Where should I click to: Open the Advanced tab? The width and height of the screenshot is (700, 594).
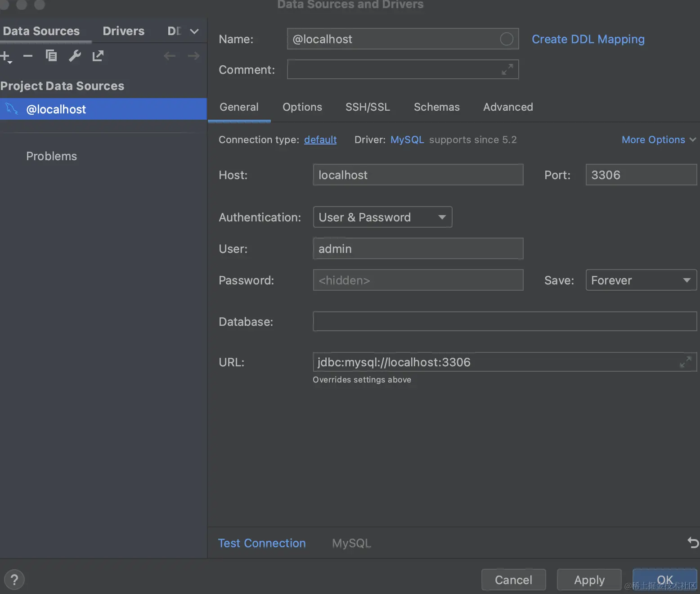(508, 107)
